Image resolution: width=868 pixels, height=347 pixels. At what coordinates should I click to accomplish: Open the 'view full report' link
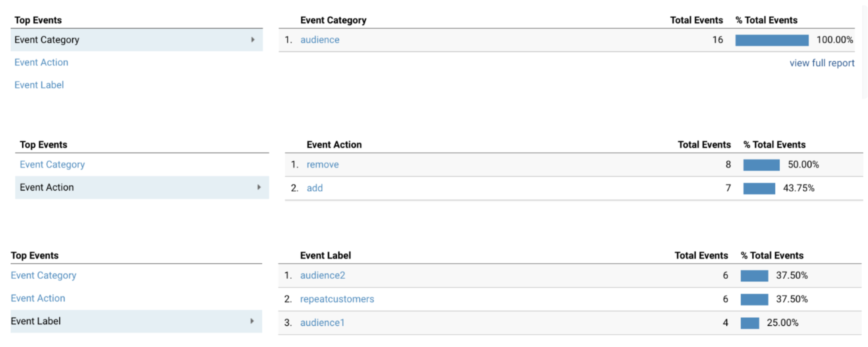(821, 63)
